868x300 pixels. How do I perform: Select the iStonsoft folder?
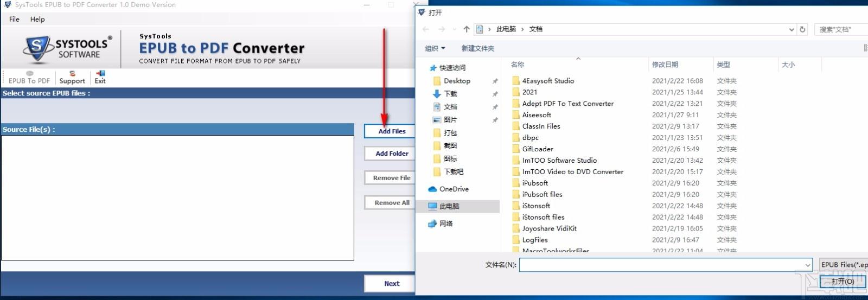(x=536, y=206)
